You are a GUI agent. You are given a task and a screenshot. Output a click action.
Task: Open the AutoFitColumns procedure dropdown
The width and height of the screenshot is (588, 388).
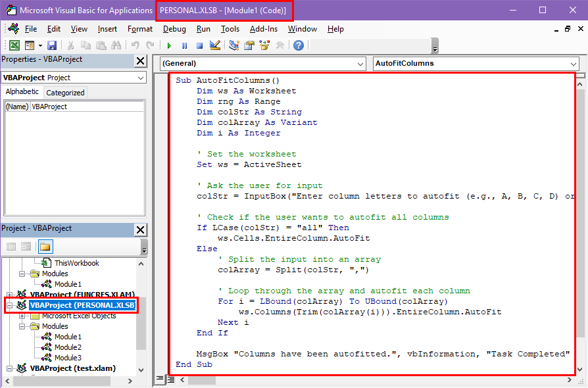pyautogui.click(x=573, y=64)
